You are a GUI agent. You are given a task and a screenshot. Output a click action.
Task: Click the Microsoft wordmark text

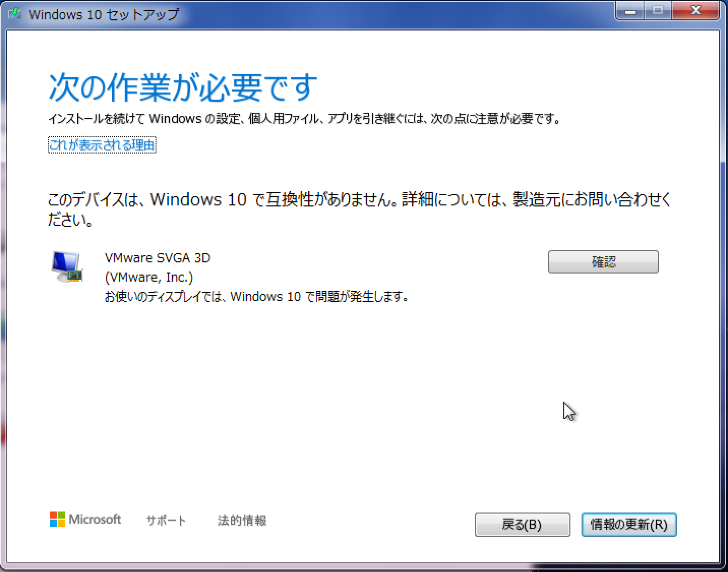(x=95, y=519)
